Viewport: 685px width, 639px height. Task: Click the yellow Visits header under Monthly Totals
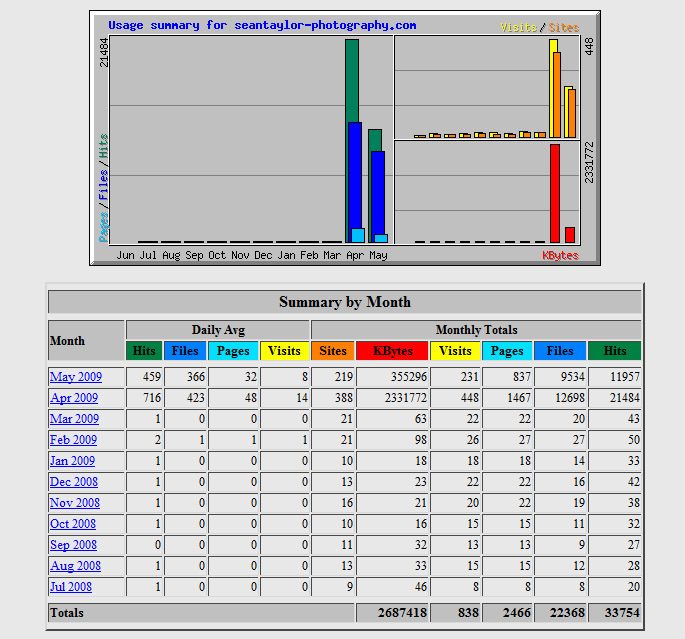455,351
